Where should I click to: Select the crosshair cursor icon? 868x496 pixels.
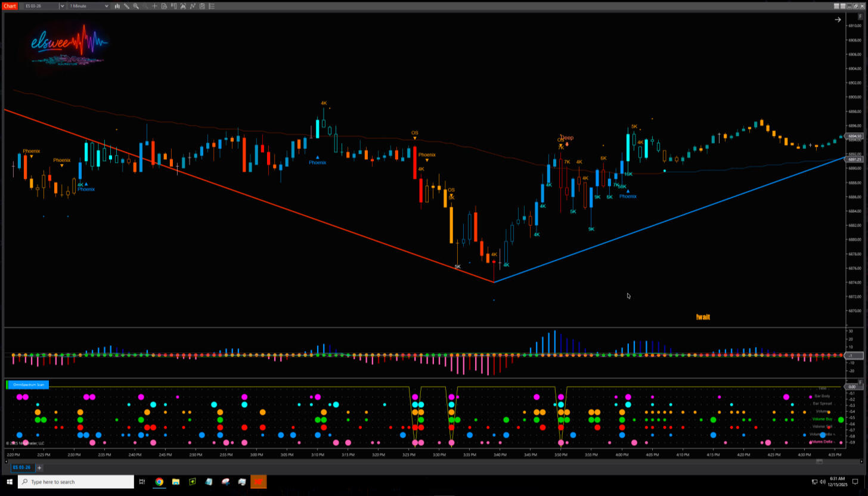pos(155,6)
